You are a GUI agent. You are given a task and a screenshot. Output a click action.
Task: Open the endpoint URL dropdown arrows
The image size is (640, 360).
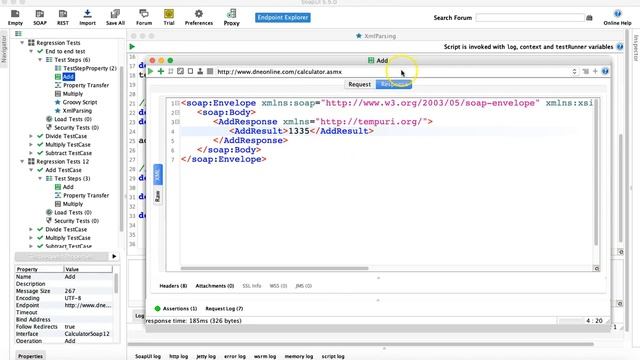(x=574, y=71)
